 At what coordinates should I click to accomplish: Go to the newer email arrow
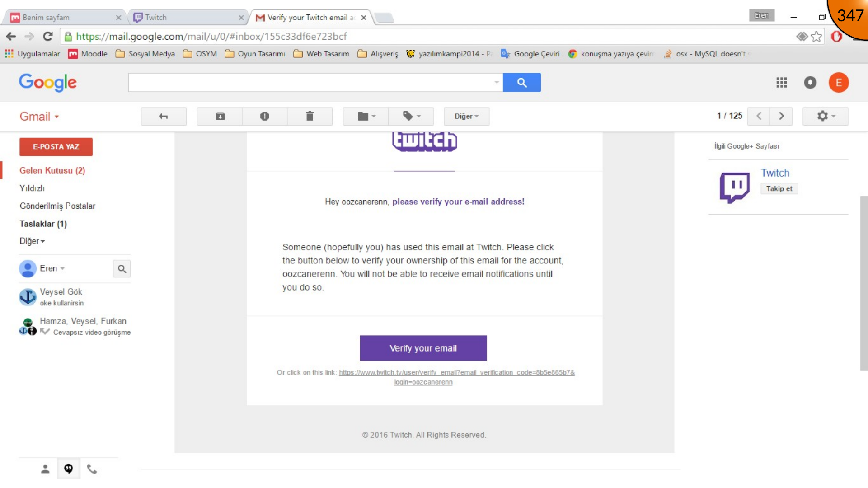click(x=759, y=116)
